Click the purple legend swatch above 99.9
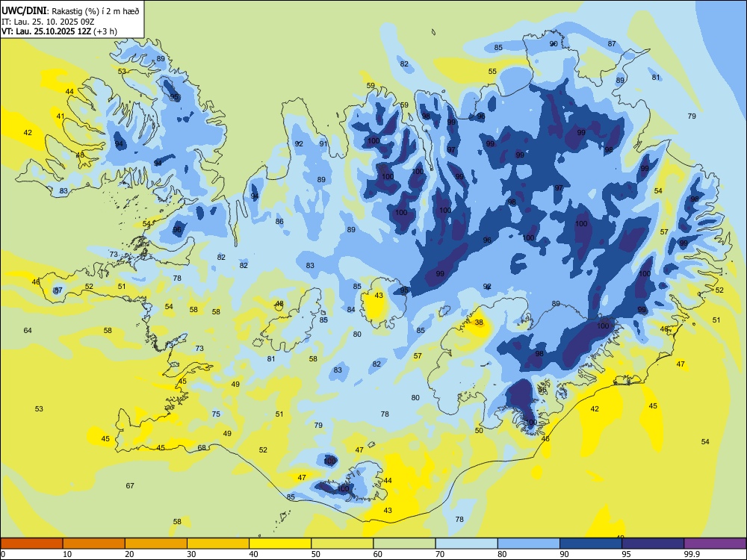 [715, 544]
